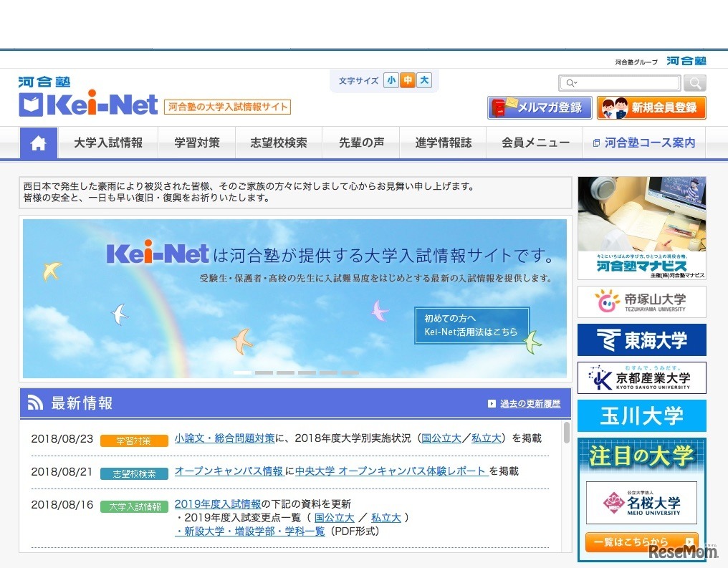Open the 河合塾マナビス banner in the sidebar
The image size is (728, 568).
641,228
